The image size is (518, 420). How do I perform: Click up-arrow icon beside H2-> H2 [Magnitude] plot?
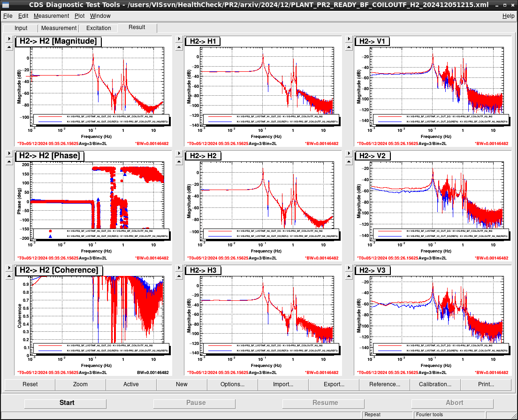(9, 47)
